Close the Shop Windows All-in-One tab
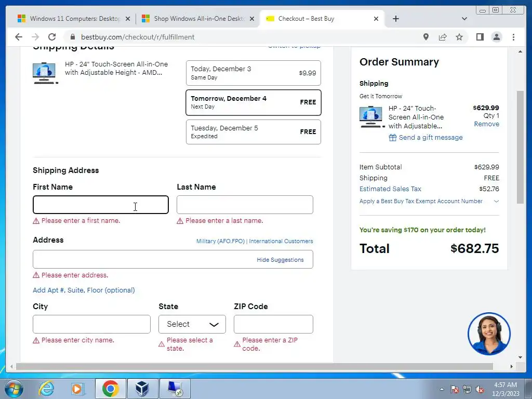 click(252, 19)
